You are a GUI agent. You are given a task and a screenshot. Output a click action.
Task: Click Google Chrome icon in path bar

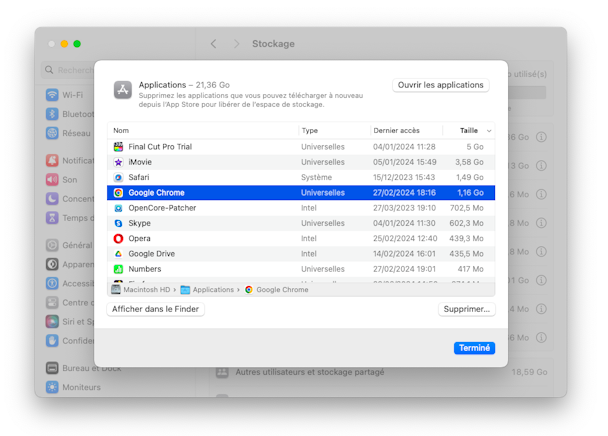249,290
